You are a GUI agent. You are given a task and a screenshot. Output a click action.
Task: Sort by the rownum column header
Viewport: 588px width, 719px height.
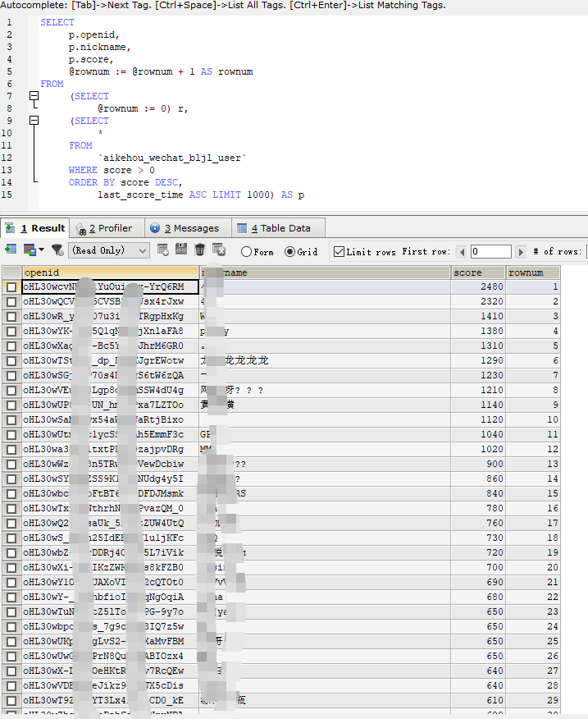533,272
